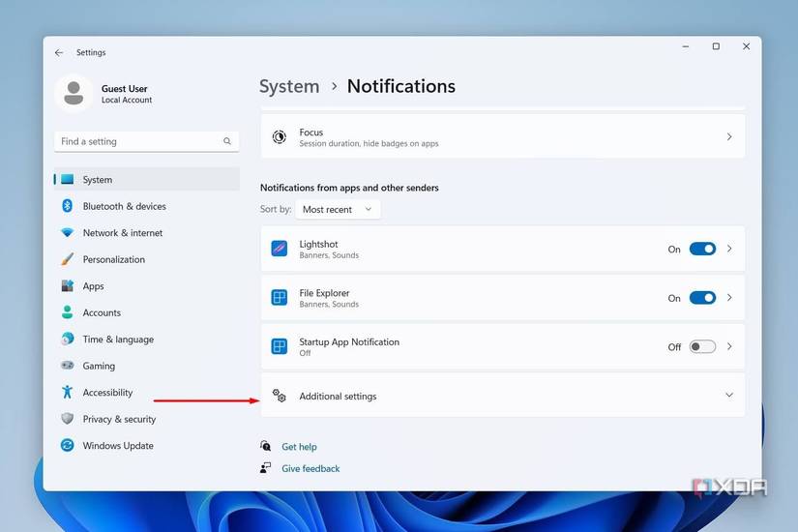The height and width of the screenshot is (532, 798).
Task: Maximize the Settings window
Action: click(716, 46)
